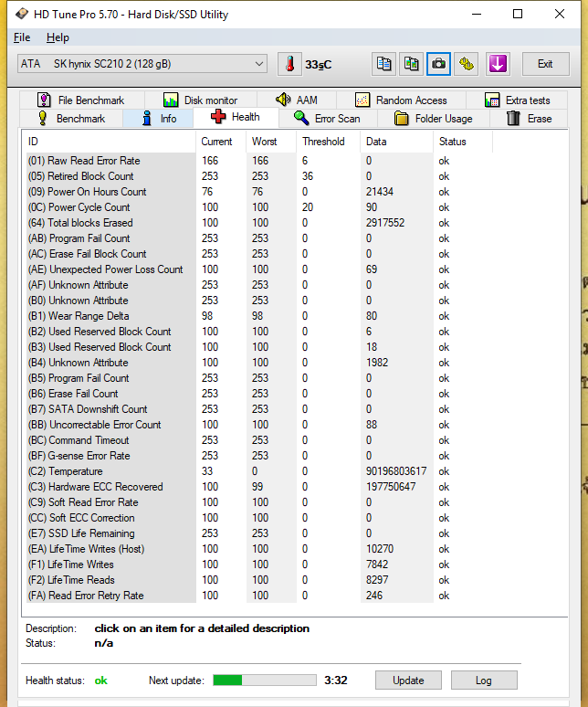
Task: Select the (FA) Read Error Retry Rate row
Action: coord(259,596)
